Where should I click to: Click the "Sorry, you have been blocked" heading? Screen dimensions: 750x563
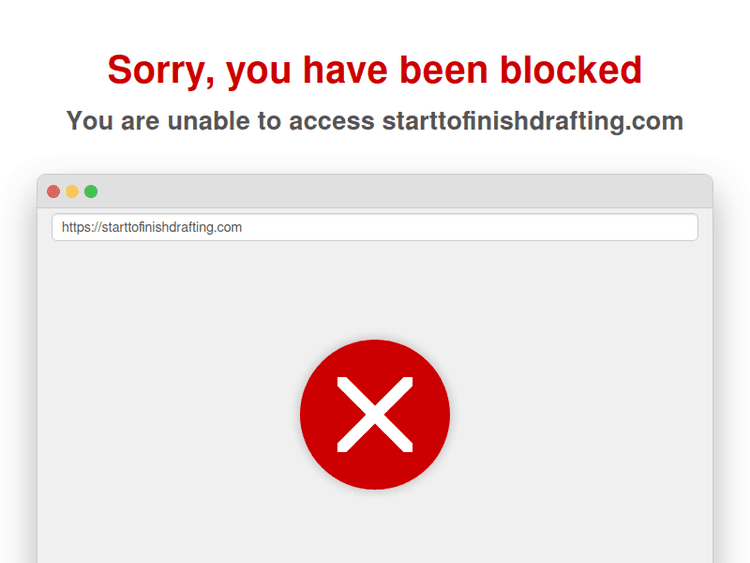coord(375,70)
